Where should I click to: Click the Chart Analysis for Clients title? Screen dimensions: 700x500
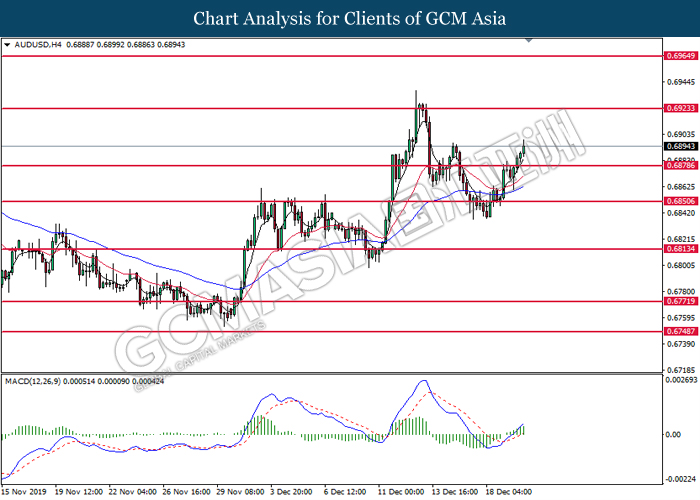[x=350, y=19]
